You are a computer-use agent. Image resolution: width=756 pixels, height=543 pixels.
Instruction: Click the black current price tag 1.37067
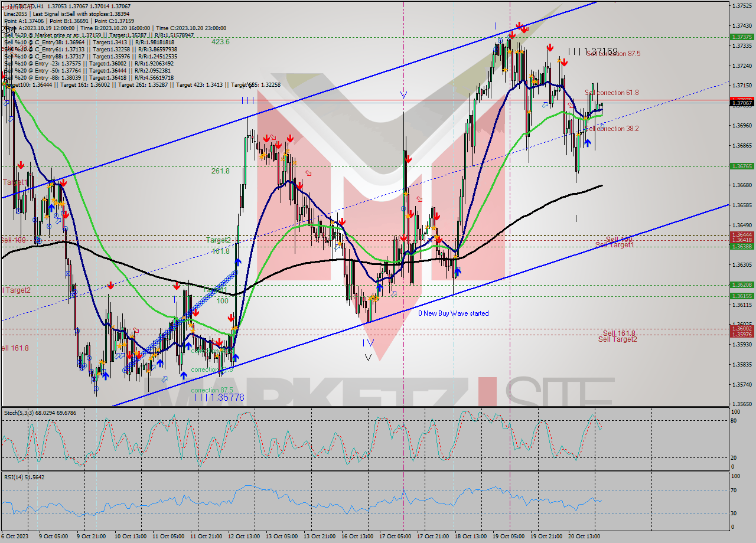click(743, 102)
